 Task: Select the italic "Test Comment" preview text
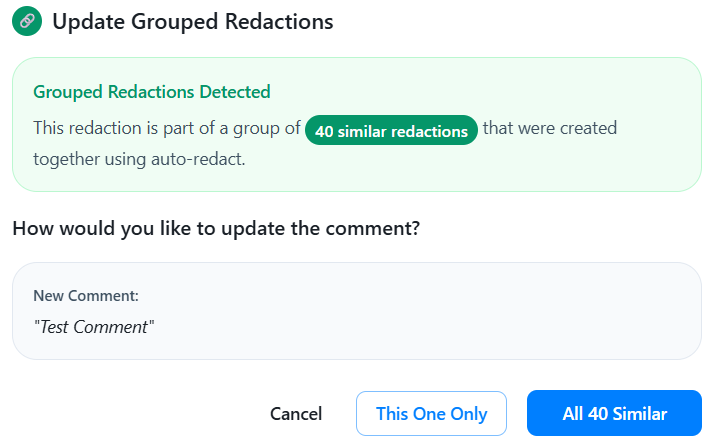tap(94, 327)
